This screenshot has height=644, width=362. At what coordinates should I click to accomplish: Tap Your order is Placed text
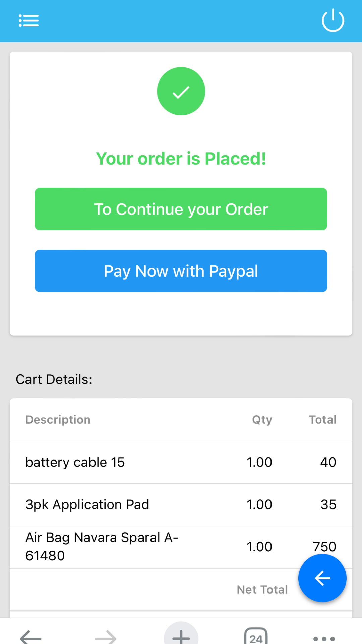(x=181, y=159)
